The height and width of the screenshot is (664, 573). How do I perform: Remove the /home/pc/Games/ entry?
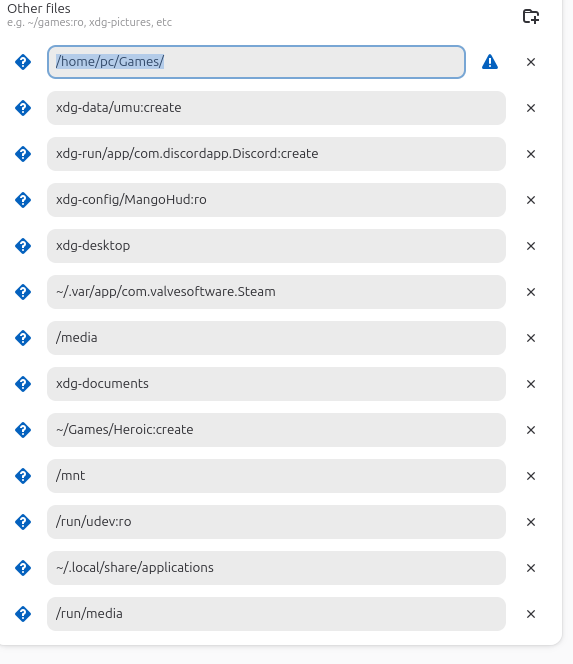click(x=531, y=62)
